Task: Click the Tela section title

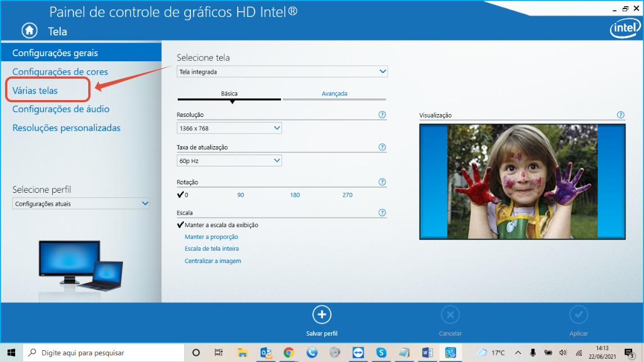Action: [57, 31]
